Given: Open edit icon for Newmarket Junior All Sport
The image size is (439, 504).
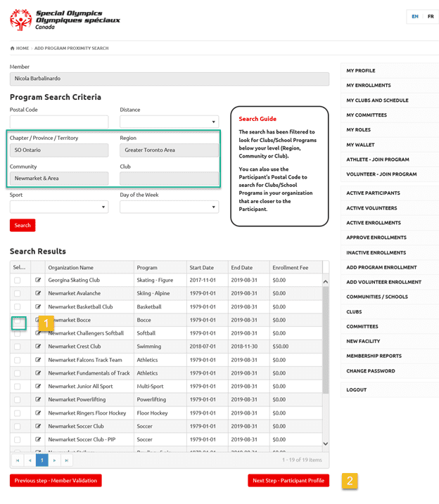Looking at the screenshot, I should coord(38,386).
